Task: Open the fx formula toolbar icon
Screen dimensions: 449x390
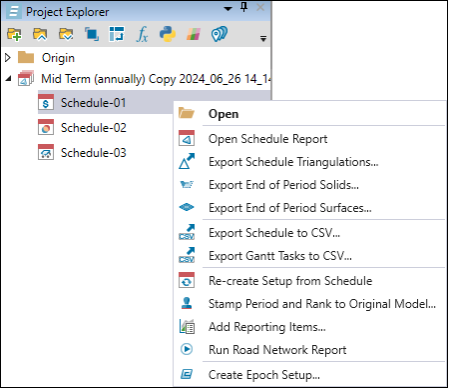Action: click(142, 34)
